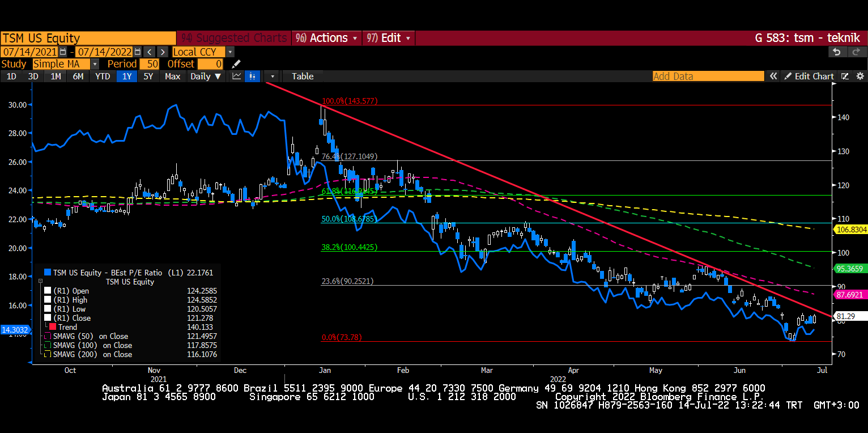Click the Edit Chart button
This screenshot has width=868, height=433.
pyautogui.click(x=809, y=76)
